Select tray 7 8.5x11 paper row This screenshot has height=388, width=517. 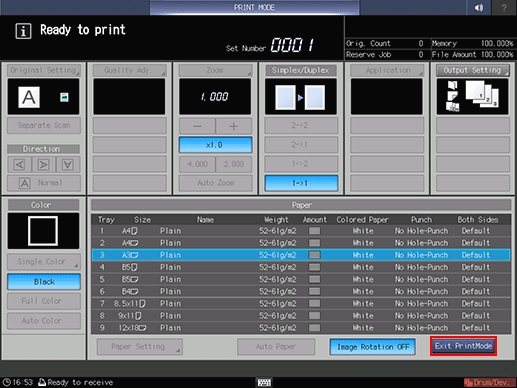coord(301,304)
